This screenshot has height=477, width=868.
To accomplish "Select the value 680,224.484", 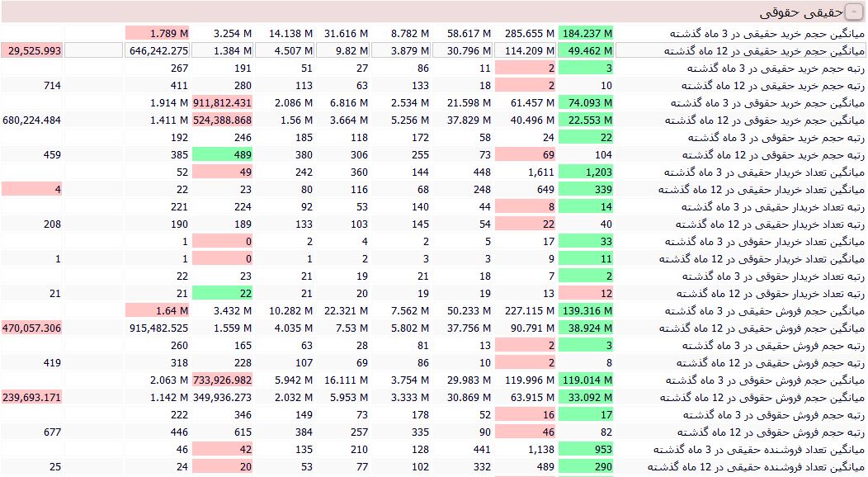I will point(33,120).
